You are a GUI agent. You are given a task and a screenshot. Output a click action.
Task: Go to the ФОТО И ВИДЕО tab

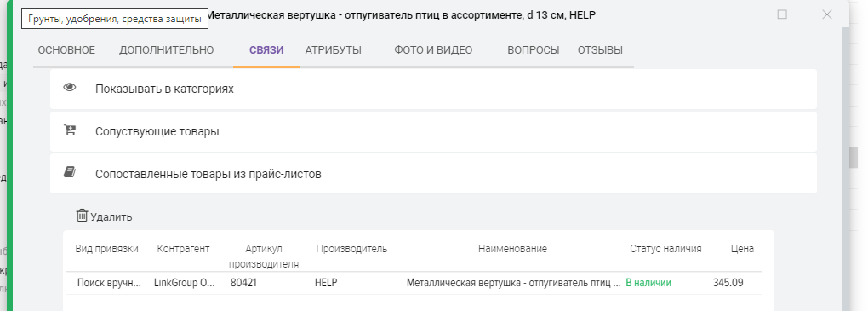point(433,50)
